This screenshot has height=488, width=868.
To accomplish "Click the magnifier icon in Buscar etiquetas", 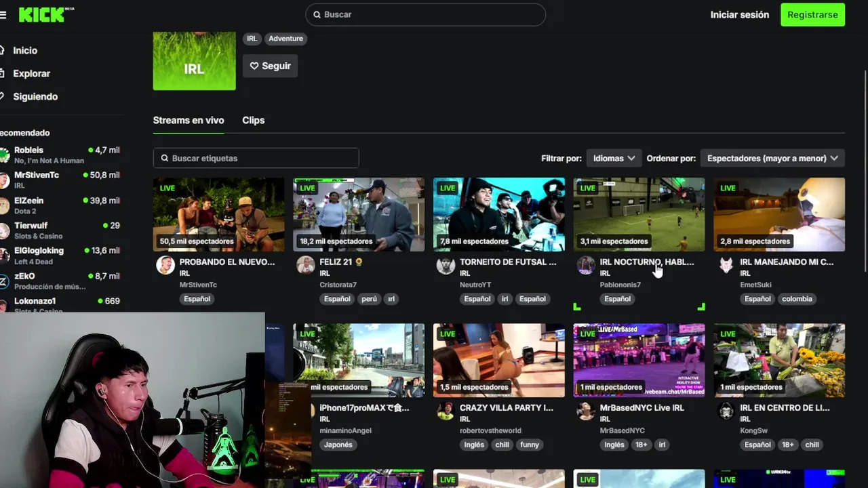I will coord(164,158).
